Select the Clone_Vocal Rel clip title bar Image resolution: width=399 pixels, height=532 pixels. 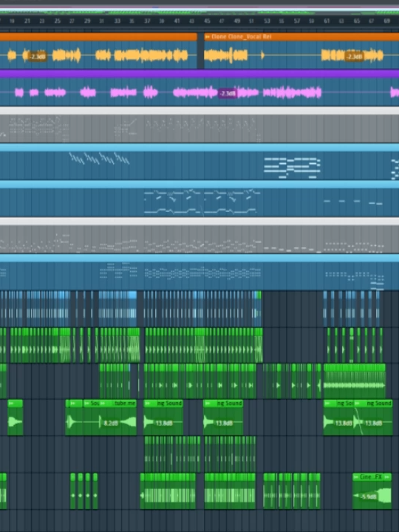point(301,37)
